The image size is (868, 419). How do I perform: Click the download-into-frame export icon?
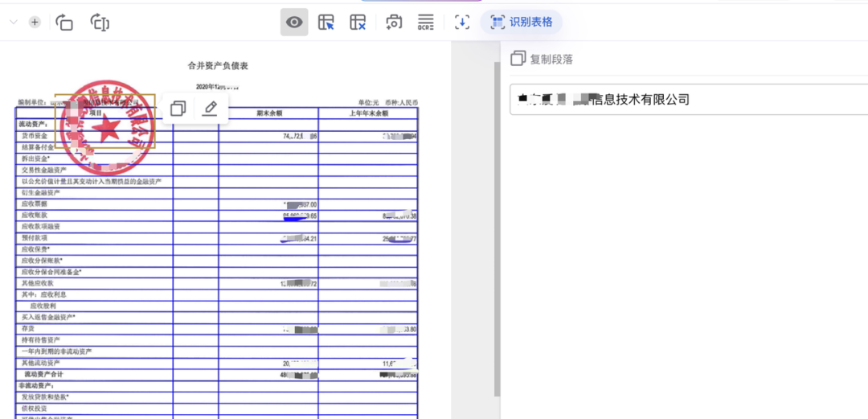(461, 23)
